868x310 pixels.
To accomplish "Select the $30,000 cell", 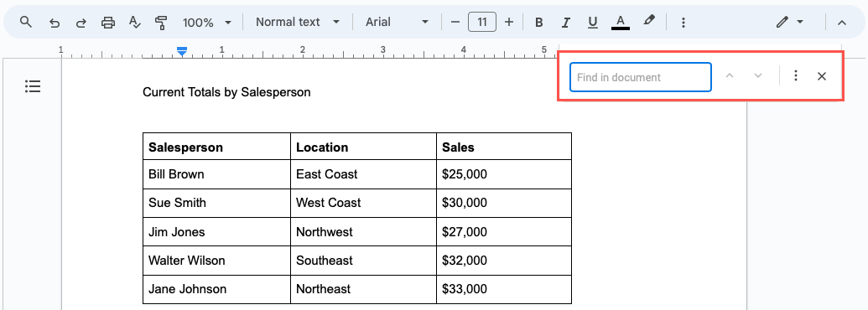I will coord(504,203).
